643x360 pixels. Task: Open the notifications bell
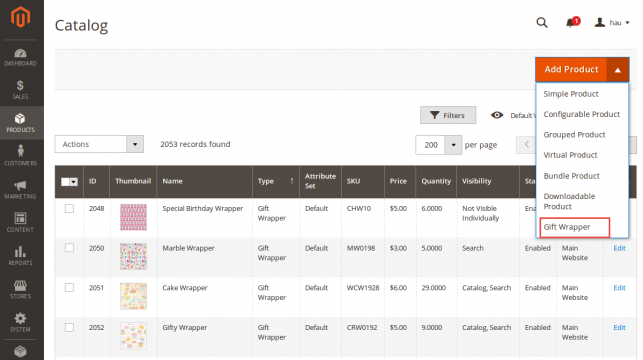(x=572, y=22)
